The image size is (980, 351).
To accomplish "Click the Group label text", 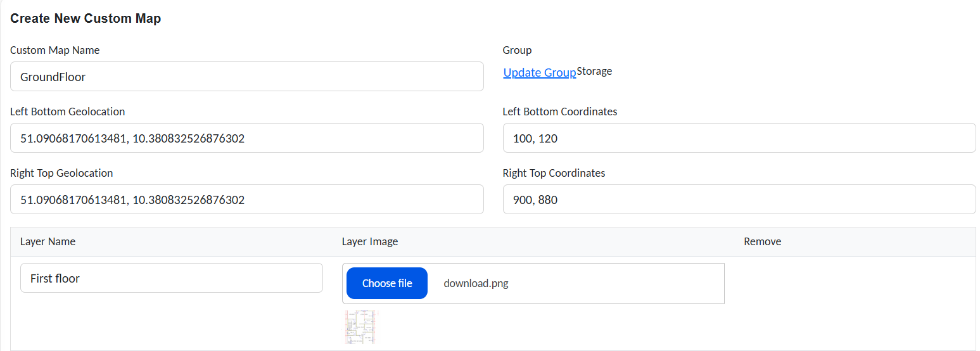I will [x=517, y=50].
